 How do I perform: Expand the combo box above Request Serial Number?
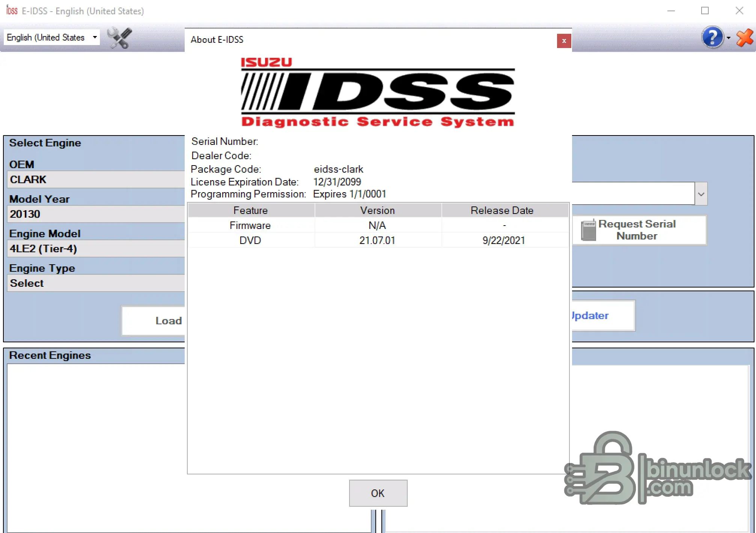point(701,194)
